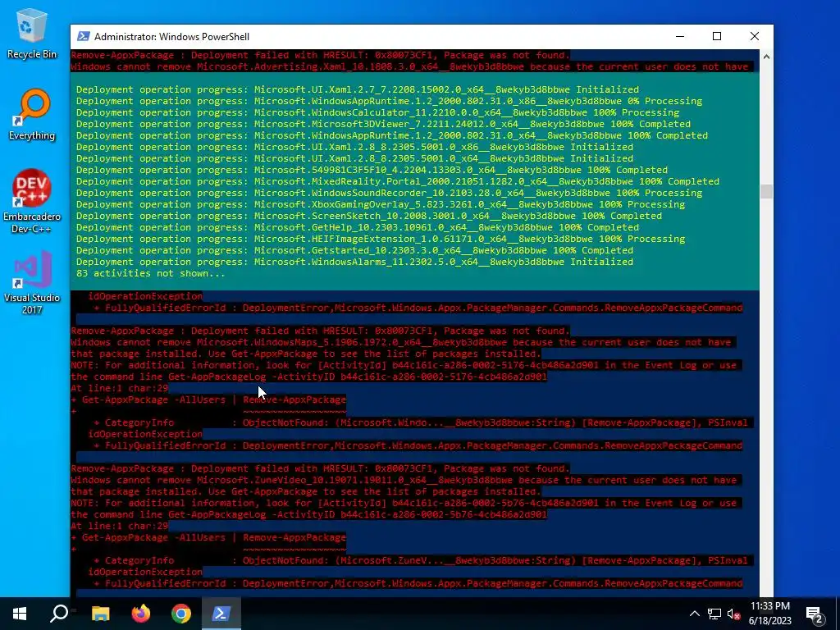Maximize the PowerShell window
Screen dimensions: 840x630
tap(717, 36)
